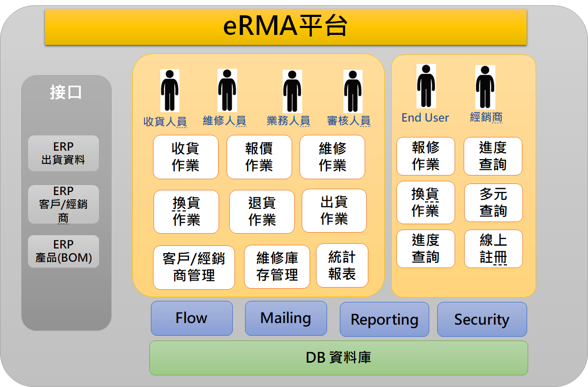The image size is (588, 387).
Task: Select 換貨作業 box under End User
Action: (x=426, y=202)
